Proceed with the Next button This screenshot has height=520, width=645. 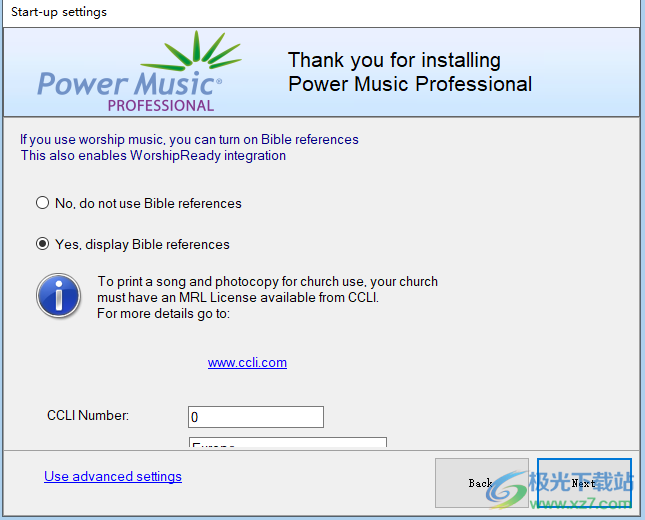[584, 483]
